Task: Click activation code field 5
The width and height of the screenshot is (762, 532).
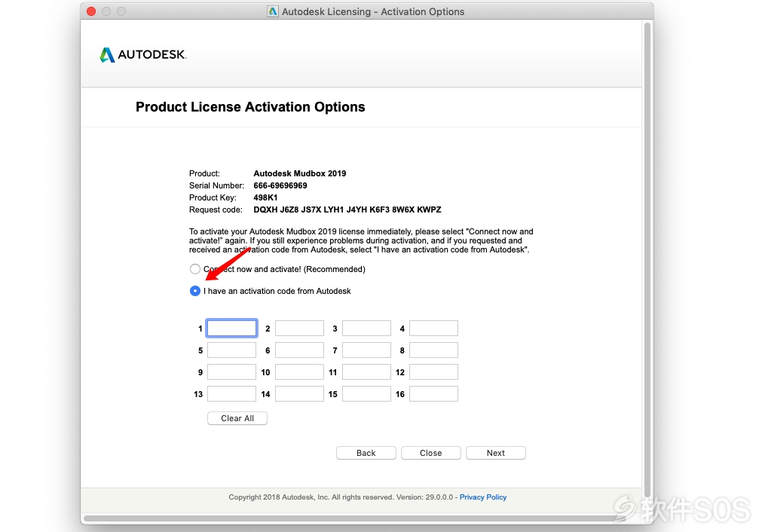Action: point(232,350)
